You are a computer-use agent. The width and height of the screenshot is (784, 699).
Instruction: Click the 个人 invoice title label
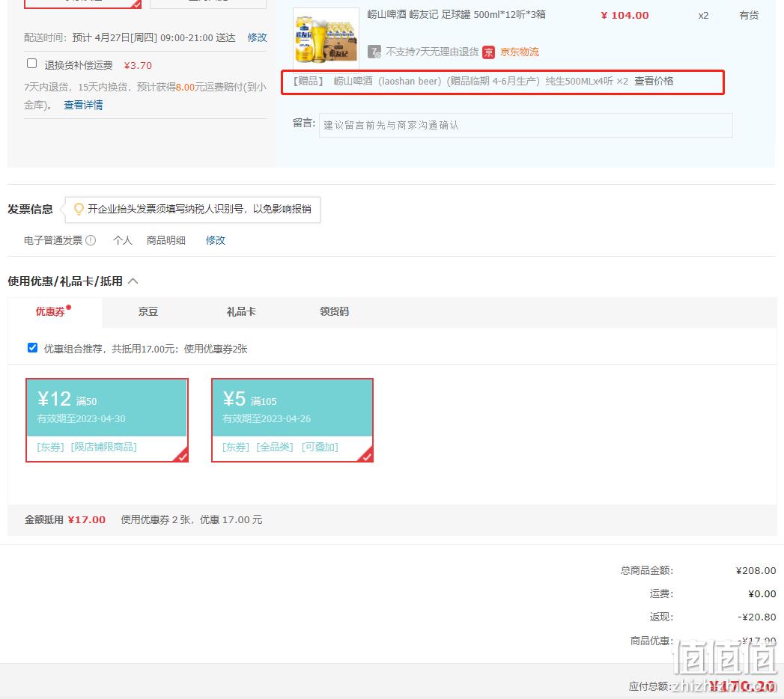(x=123, y=240)
